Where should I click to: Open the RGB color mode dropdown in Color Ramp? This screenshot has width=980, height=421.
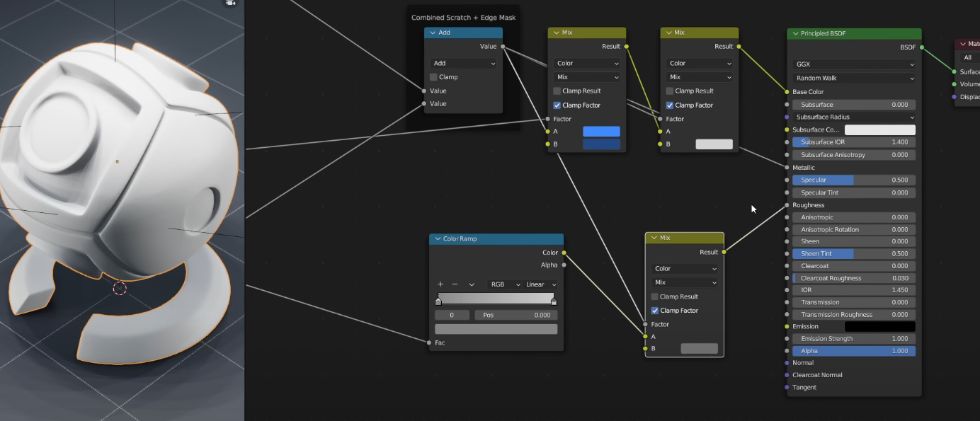[505, 284]
